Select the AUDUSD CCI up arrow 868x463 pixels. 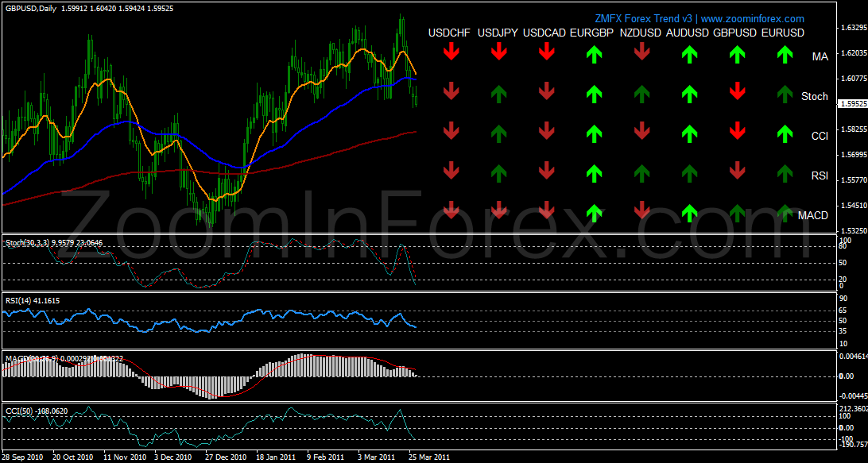(689, 133)
